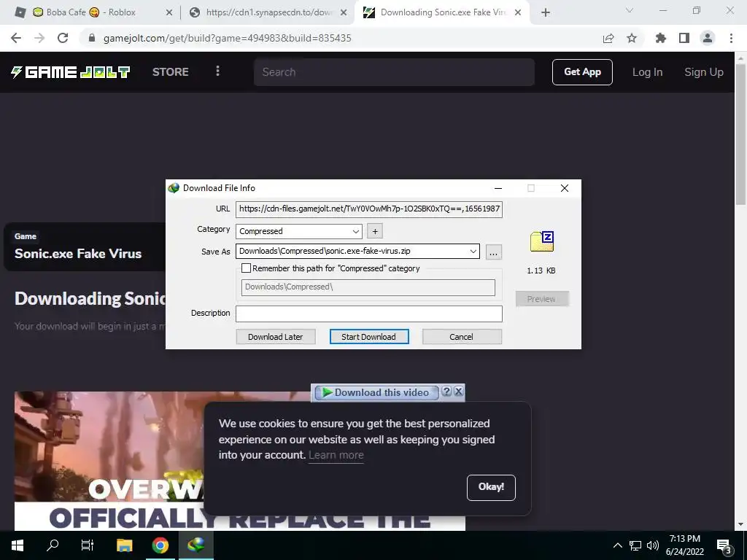Viewport: 747px width, 560px height.
Task: Click the Get App button
Action: [582, 72]
